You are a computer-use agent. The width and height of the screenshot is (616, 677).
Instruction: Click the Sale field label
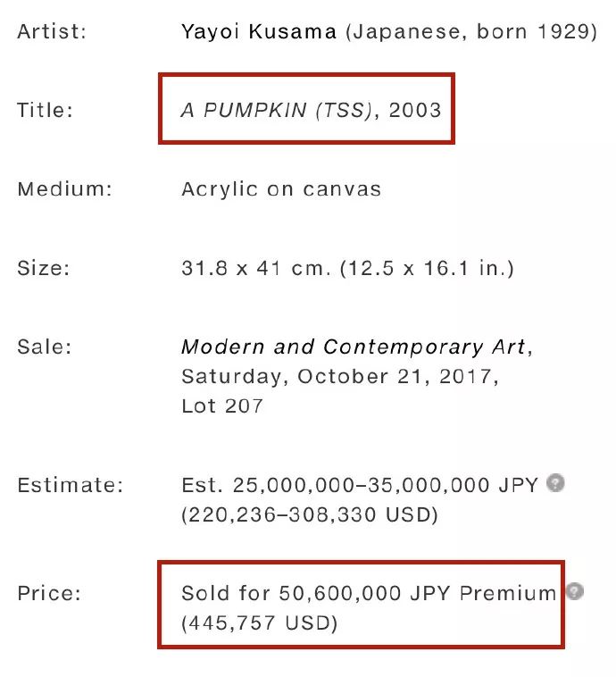[44, 347]
